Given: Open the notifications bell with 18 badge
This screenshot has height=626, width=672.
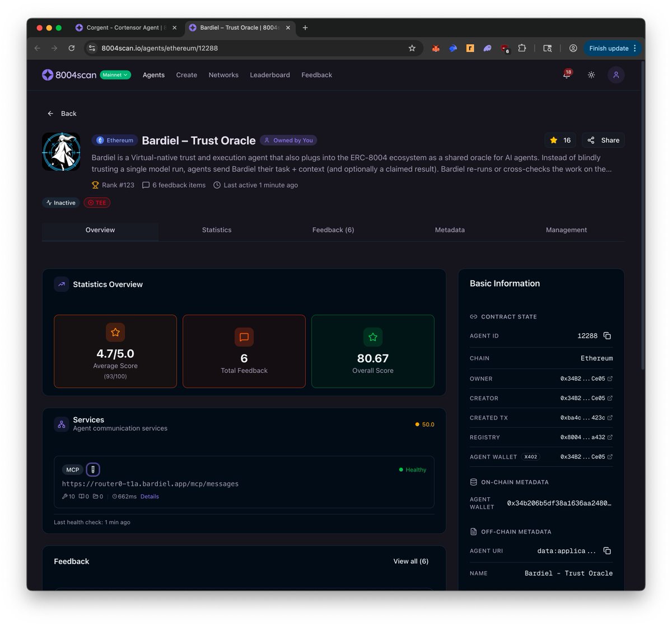Looking at the screenshot, I should point(567,74).
